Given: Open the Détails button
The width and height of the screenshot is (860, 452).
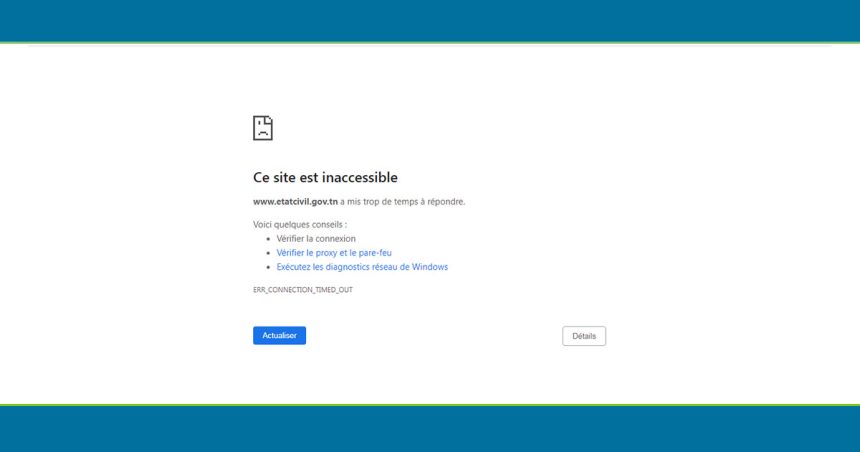Looking at the screenshot, I should click(584, 336).
